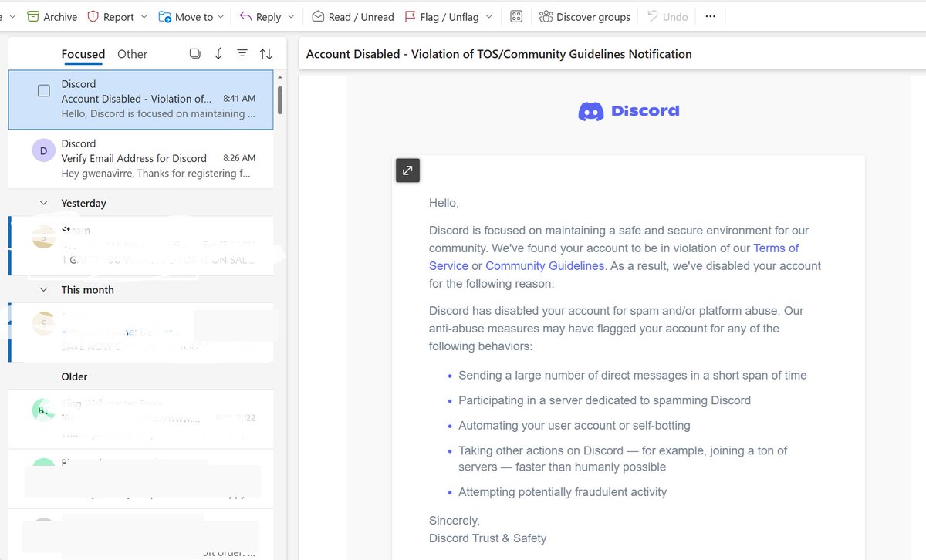
Task: Open the Community Guidelines link
Action: point(545,265)
